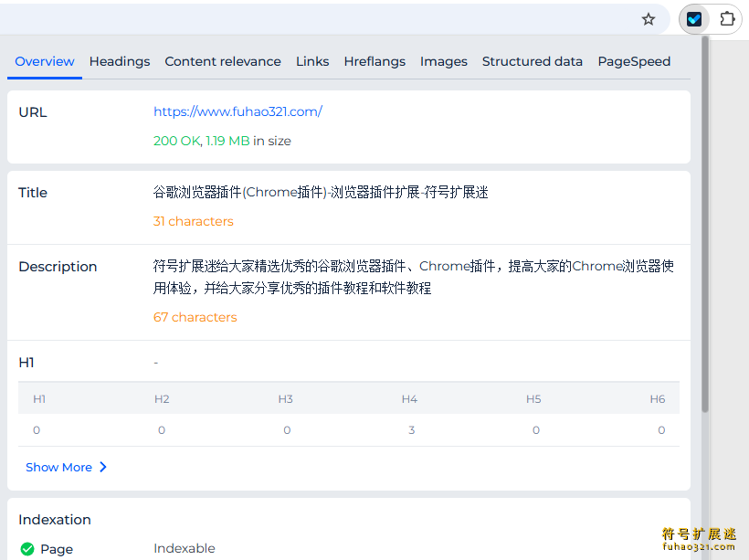
Task: Click the 'Indexable' status text
Action: click(x=185, y=548)
